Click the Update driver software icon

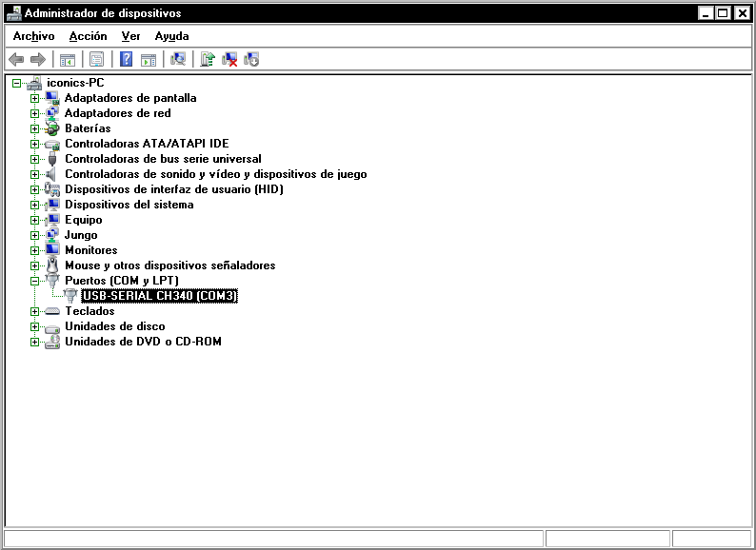(x=208, y=59)
